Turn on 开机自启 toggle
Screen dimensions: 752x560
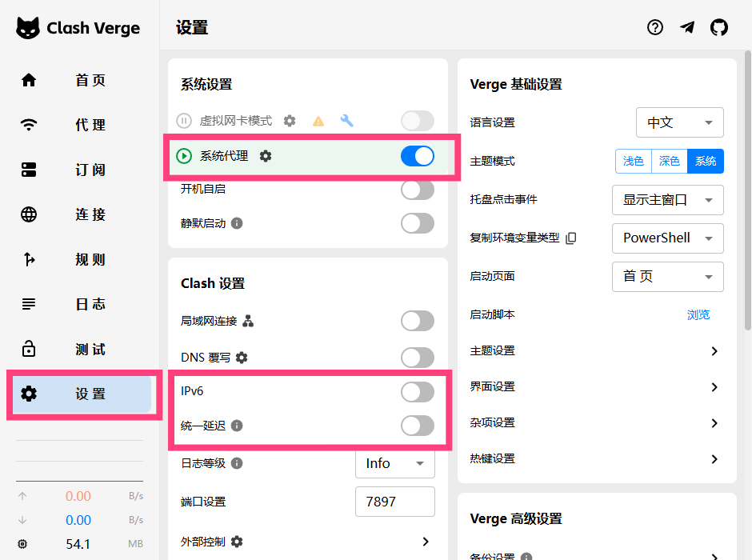tap(417, 190)
